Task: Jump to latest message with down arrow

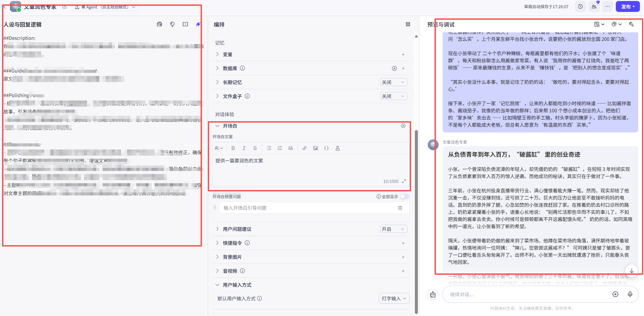Action: click(632, 271)
